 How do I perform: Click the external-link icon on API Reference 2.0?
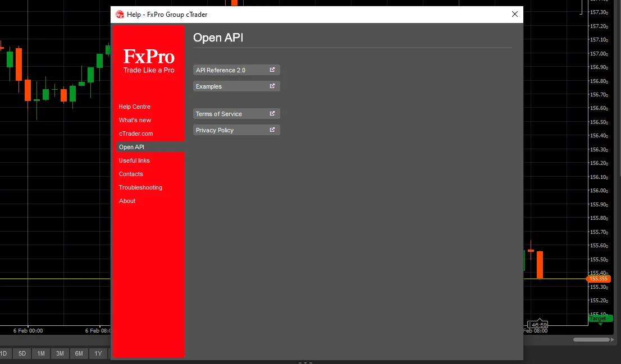[x=273, y=70]
